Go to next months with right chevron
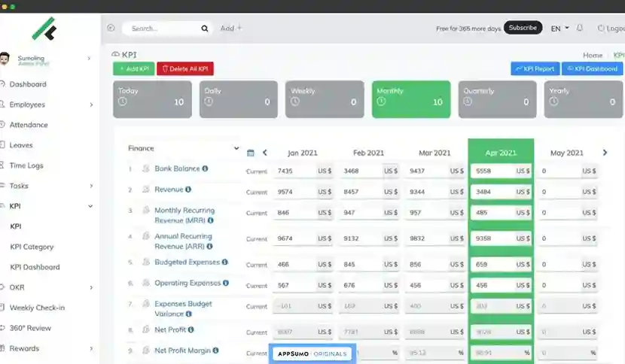Viewport: 625px width, 364px height. tap(605, 153)
